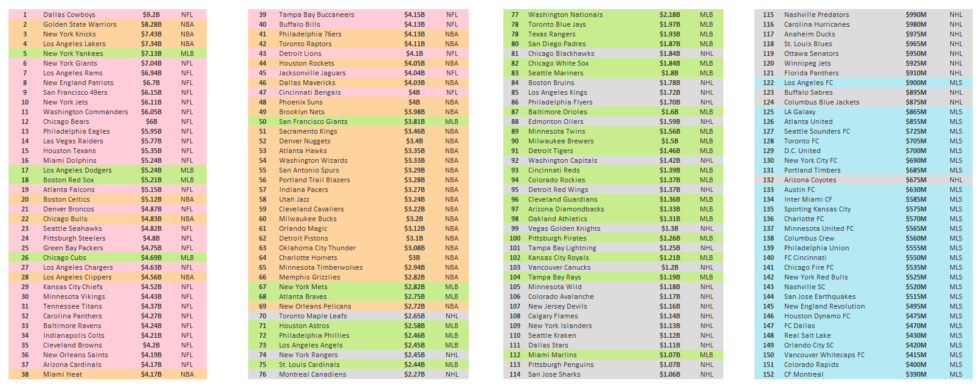Select the New England Revolution cell
Image resolution: width=980 pixels, height=387 pixels.
pyautogui.click(x=824, y=306)
